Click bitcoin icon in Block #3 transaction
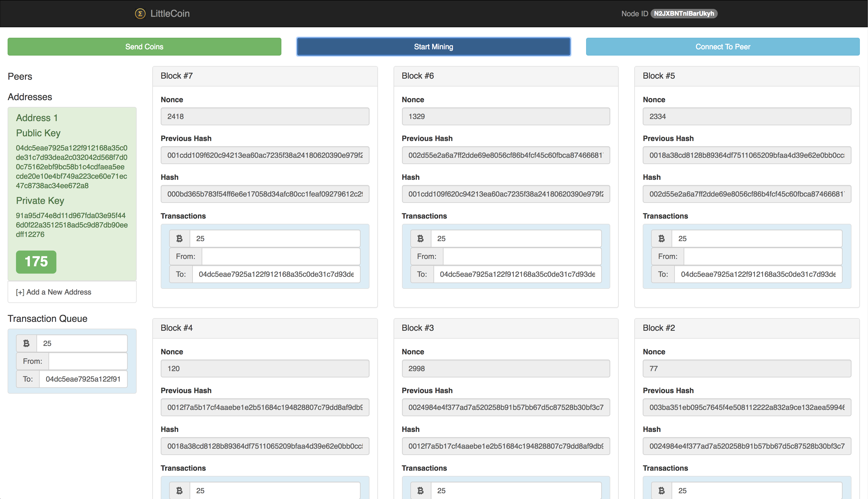The height and width of the screenshot is (499, 868). [x=420, y=490]
